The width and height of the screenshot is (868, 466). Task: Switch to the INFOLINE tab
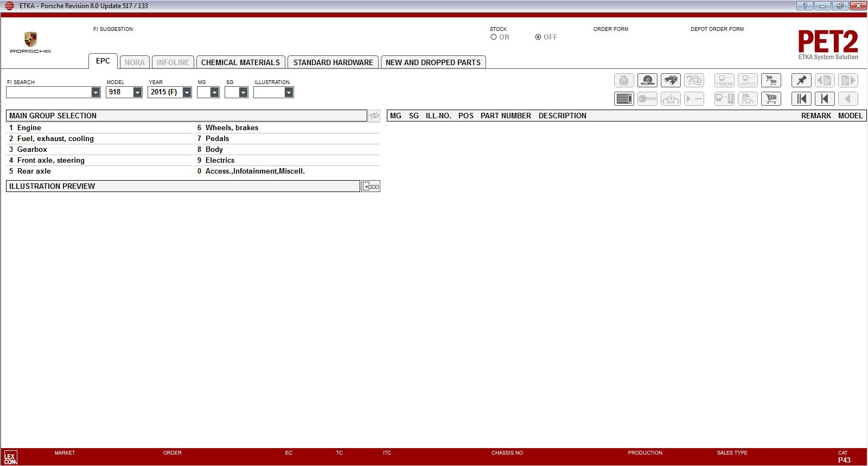point(173,62)
